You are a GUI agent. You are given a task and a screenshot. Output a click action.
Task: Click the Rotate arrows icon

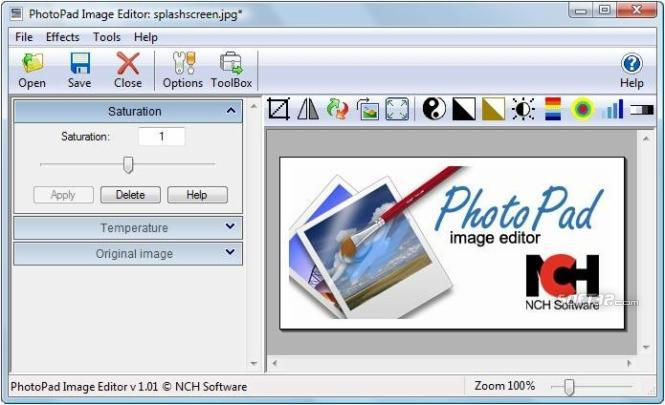click(x=338, y=109)
